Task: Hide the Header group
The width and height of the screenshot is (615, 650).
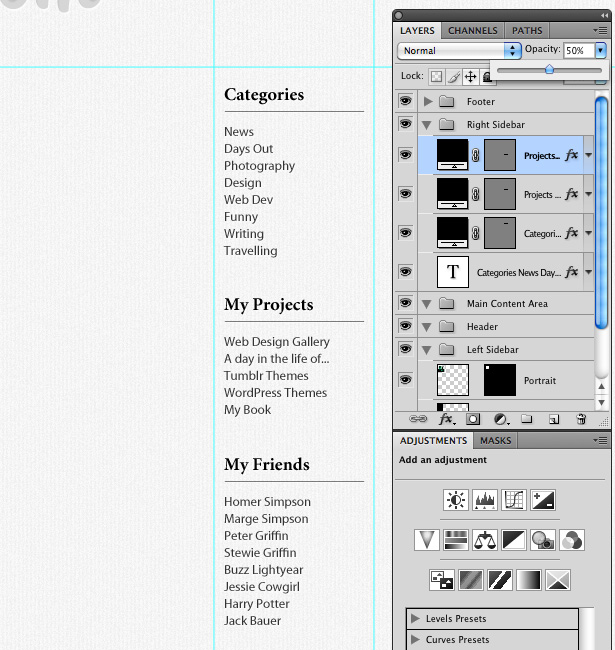Action: pyautogui.click(x=405, y=326)
